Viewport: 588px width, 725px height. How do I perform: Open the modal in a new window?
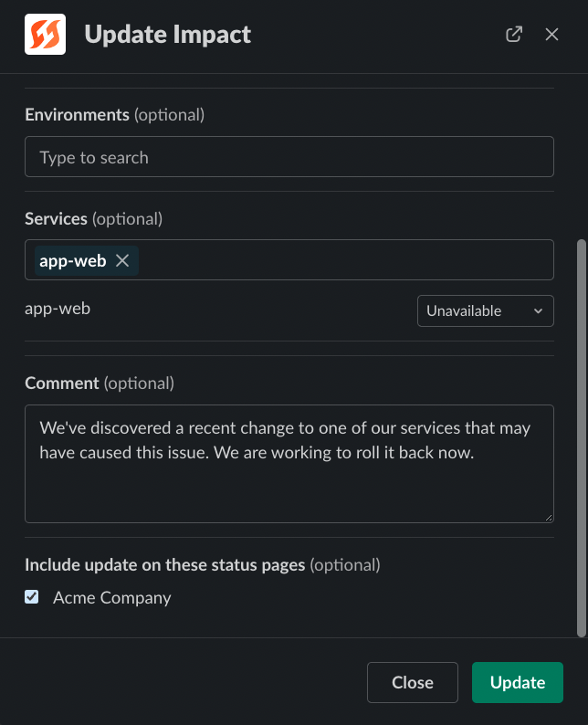coord(514,35)
